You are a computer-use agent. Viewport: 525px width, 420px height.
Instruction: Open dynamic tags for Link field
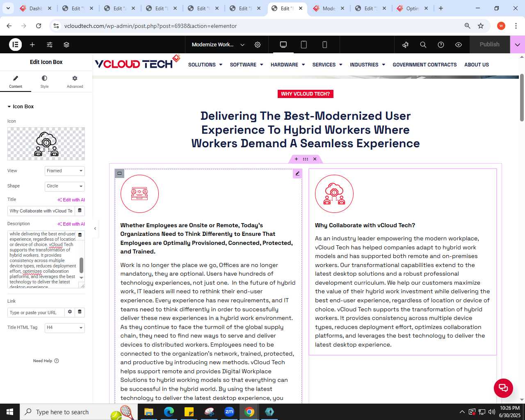tap(80, 312)
